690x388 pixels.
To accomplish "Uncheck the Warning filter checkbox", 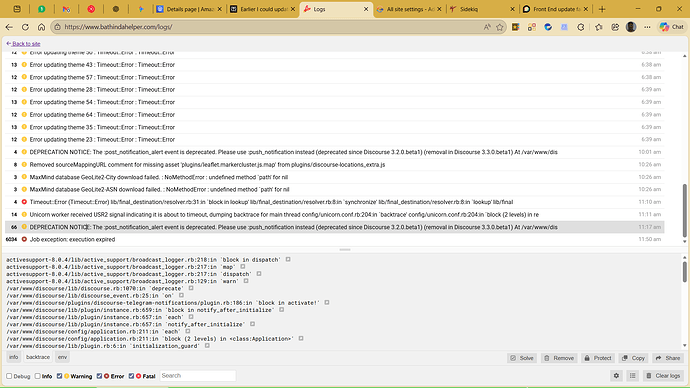I will (x=59, y=376).
